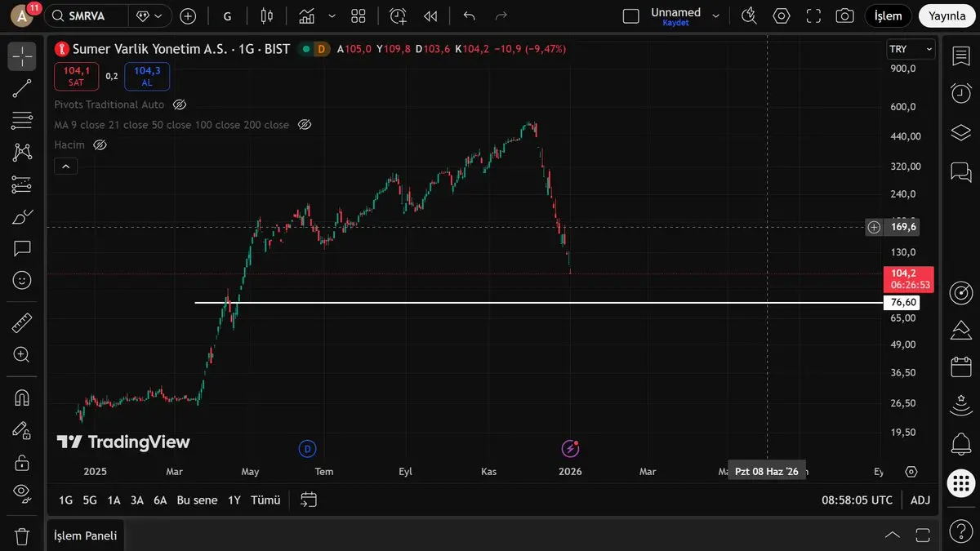Redo the chart action

tap(501, 16)
